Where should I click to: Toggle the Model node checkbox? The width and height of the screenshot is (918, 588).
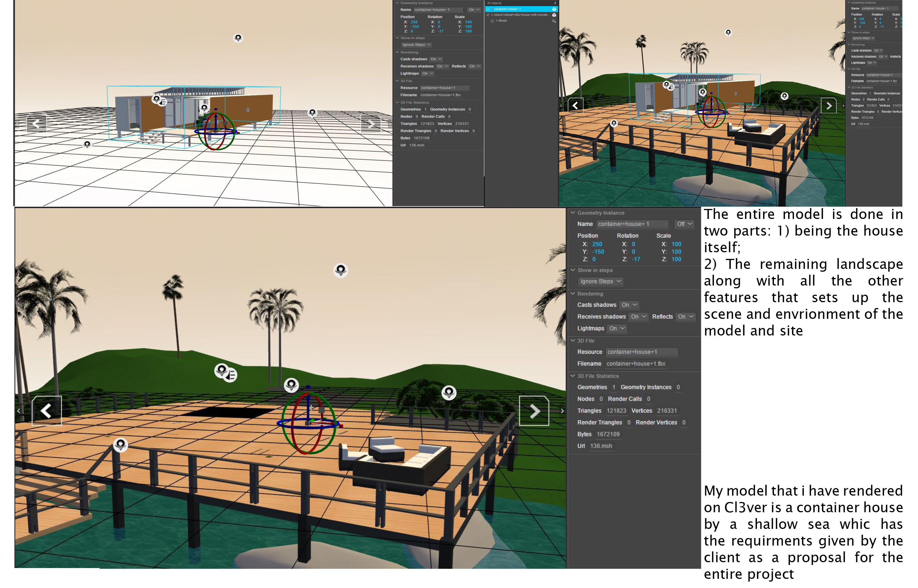492,21
